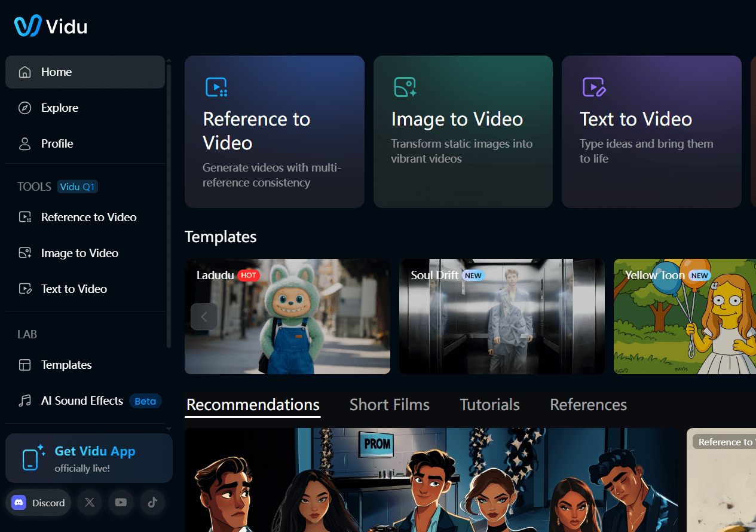Open Explore using its compass icon
The width and height of the screenshot is (756, 532).
[25, 108]
